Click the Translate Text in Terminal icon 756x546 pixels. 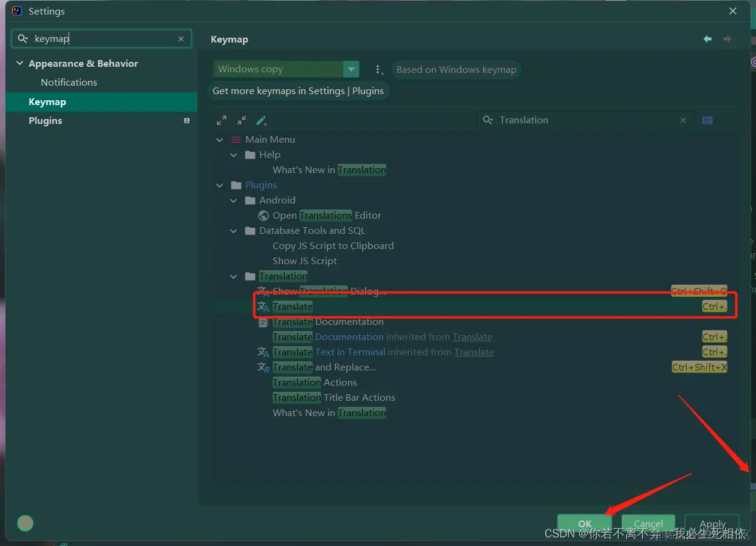click(x=263, y=352)
